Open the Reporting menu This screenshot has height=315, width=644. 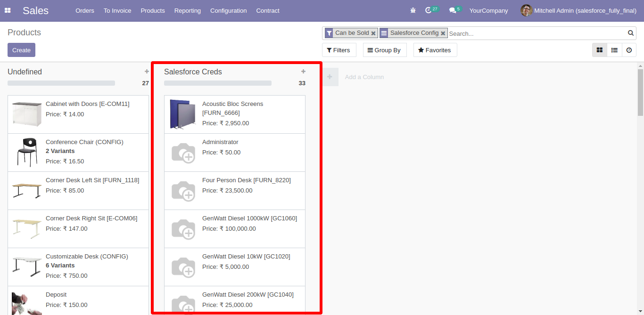coord(188,10)
